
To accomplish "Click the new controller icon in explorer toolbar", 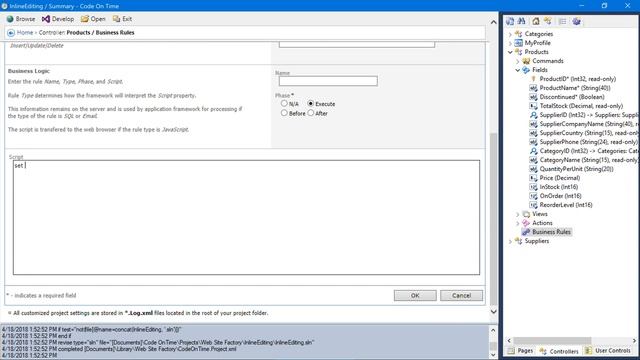I will click(x=548, y=21).
